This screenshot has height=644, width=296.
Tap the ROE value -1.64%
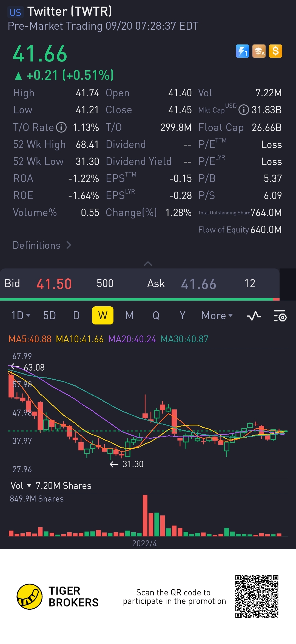click(x=84, y=195)
